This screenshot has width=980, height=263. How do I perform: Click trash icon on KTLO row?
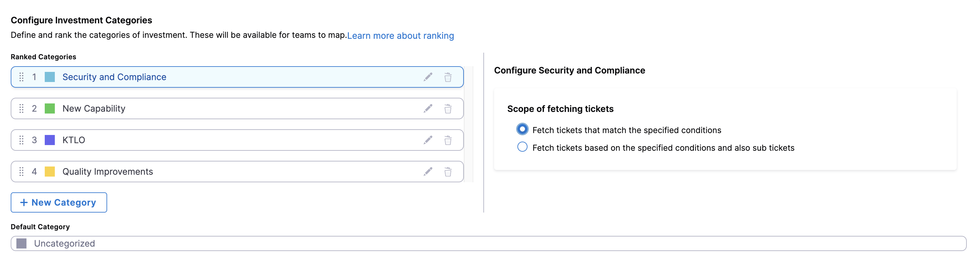coord(448,140)
